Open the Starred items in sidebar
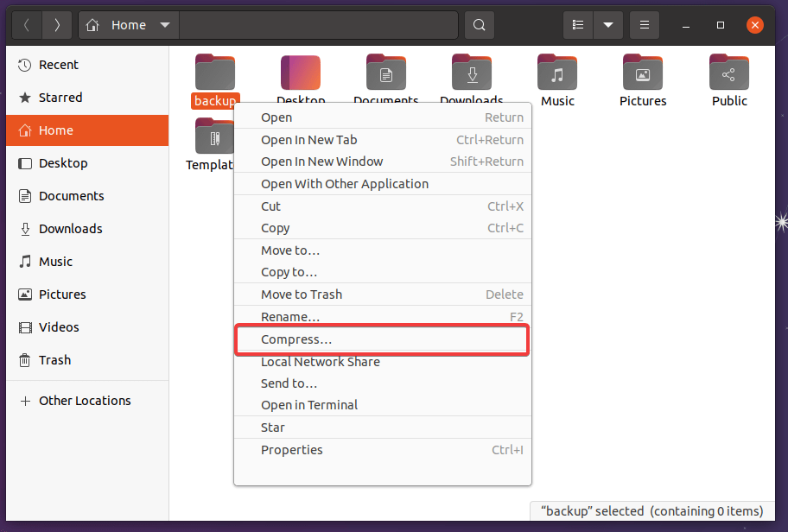 pos(58,97)
